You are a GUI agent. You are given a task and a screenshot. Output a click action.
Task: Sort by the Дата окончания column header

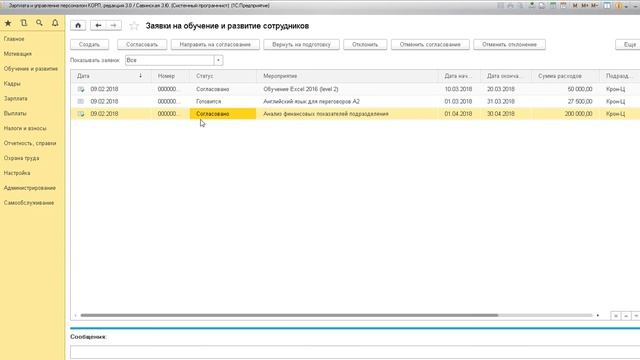(506, 76)
